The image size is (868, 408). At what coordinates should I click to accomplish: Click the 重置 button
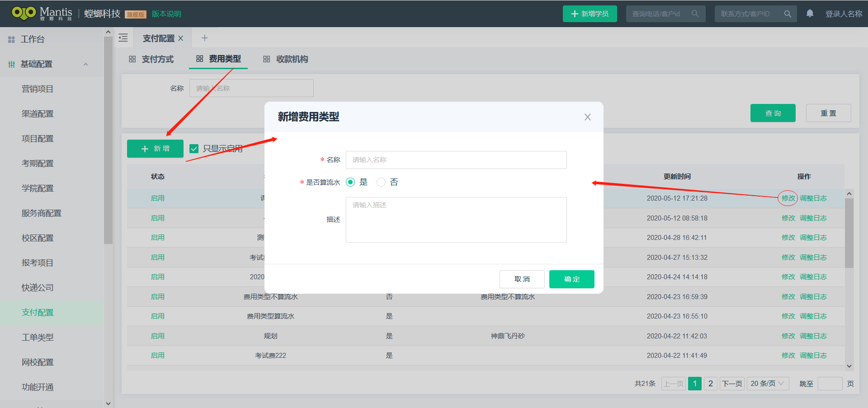[828, 113]
